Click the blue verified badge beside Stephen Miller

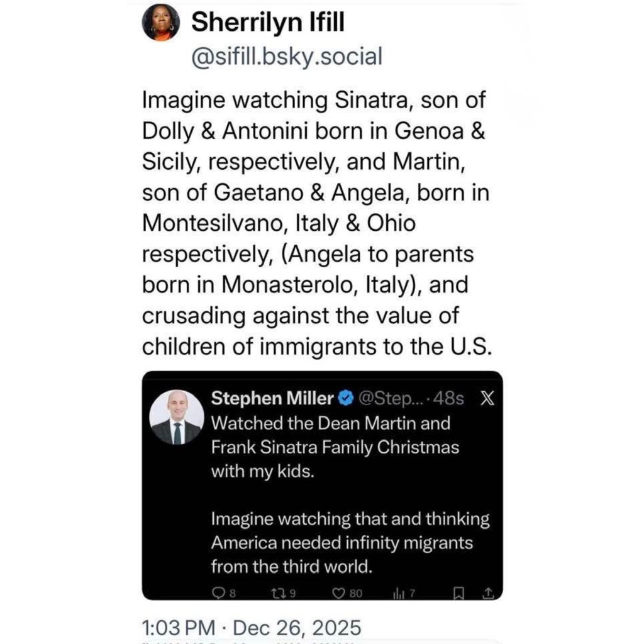(345, 398)
